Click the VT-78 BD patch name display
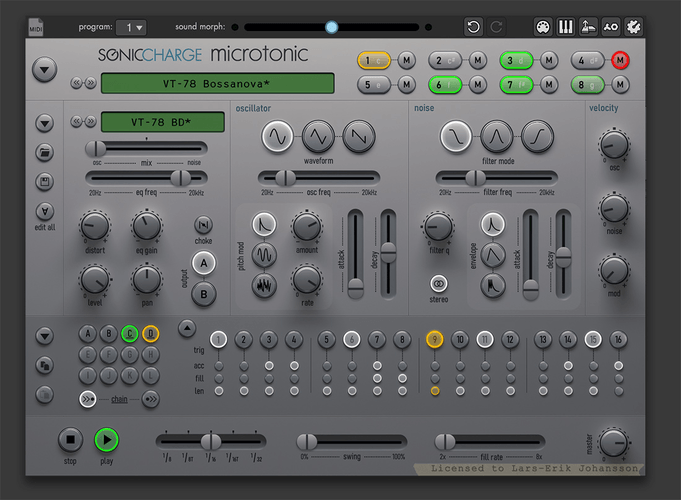This screenshot has height=500, width=681. pyautogui.click(x=163, y=122)
